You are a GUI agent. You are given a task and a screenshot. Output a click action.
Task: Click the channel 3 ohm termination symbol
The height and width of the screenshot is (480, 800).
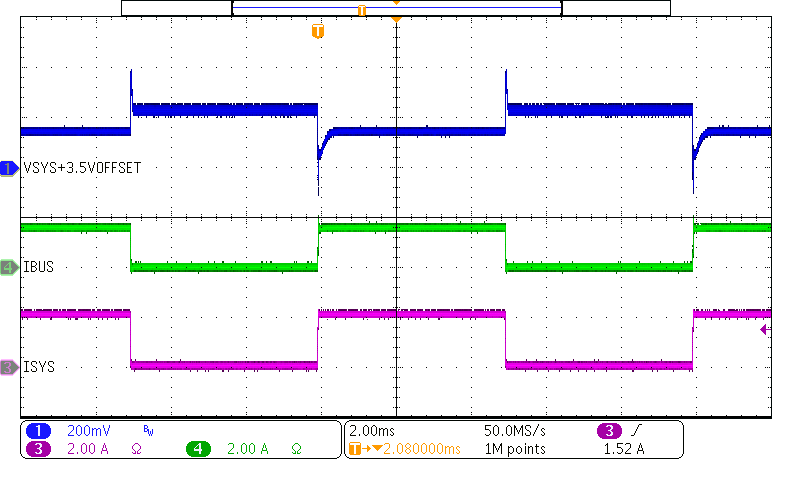[x=136, y=450]
